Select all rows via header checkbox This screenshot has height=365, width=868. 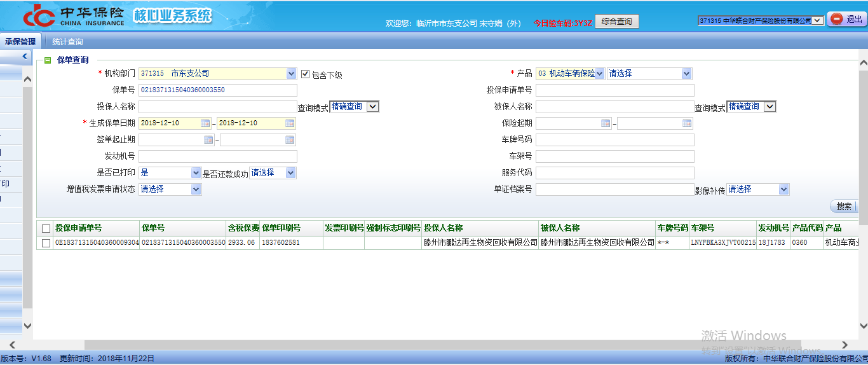coord(46,228)
